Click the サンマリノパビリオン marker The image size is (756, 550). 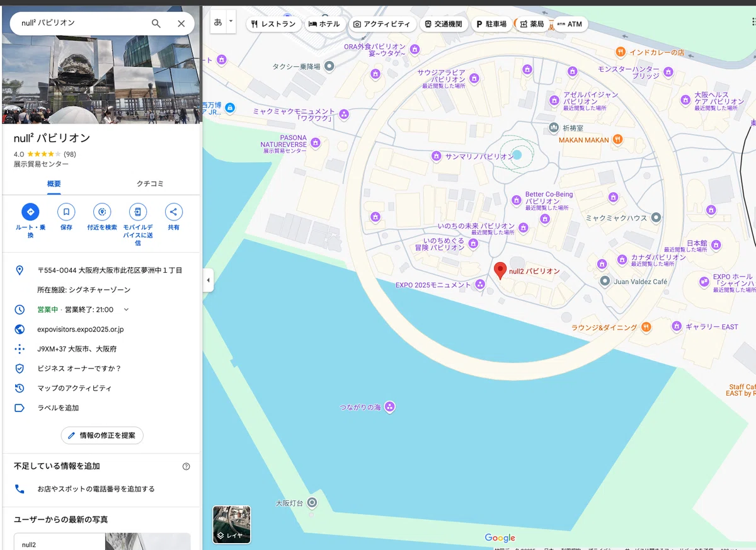click(436, 156)
